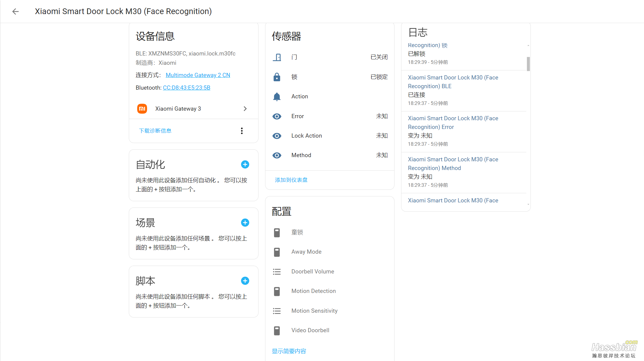Click the door sensor icon
Image resolution: width=644 pixels, height=361 pixels.
pos(277,57)
